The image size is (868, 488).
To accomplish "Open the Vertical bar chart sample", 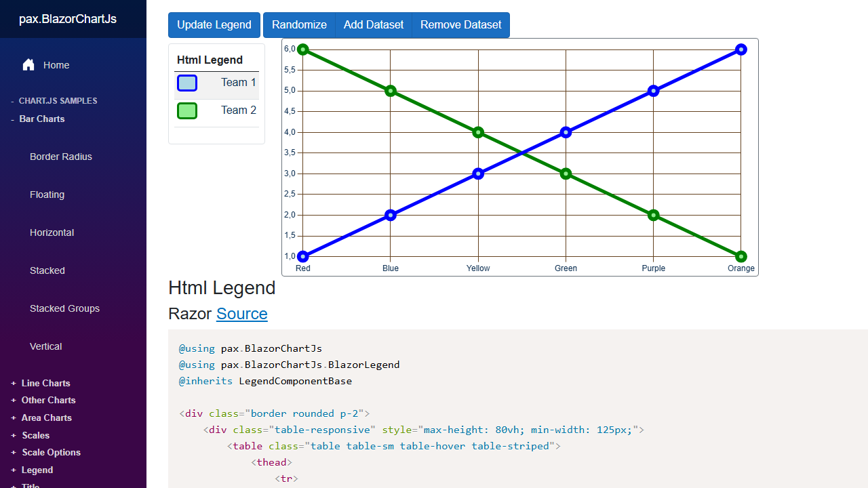I will coord(46,346).
